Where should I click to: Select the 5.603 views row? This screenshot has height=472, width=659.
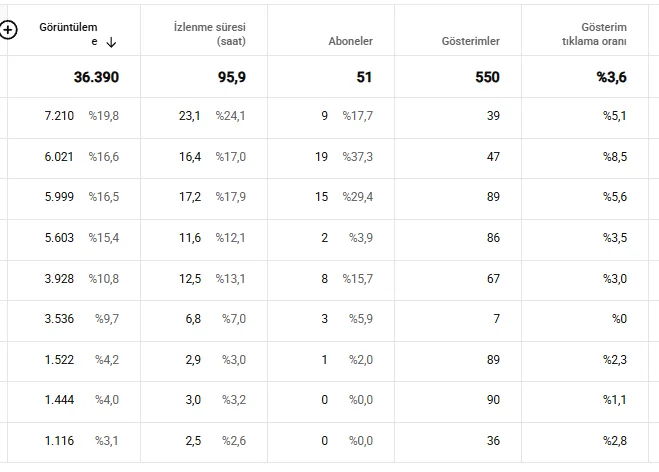pyautogui.click(x=328, y=237)
